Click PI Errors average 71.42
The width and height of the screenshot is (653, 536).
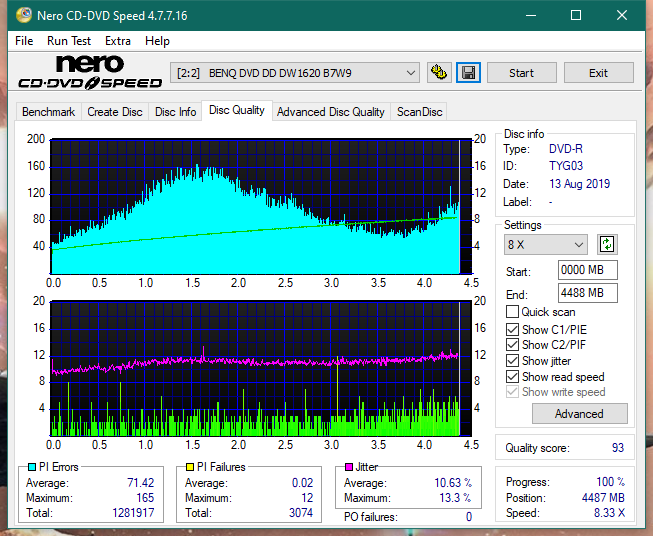coord(141,483)
